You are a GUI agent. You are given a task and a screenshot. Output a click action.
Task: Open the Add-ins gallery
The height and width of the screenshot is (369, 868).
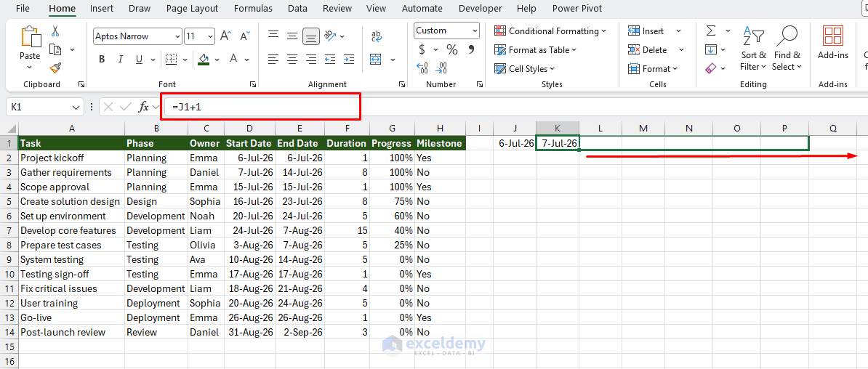tap(833, 42)
